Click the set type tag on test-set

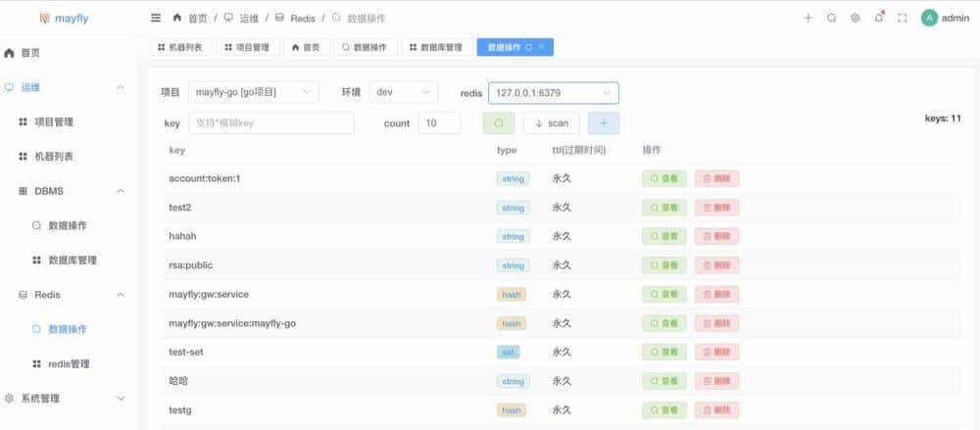pyautogui.click(x=508, y=353)
